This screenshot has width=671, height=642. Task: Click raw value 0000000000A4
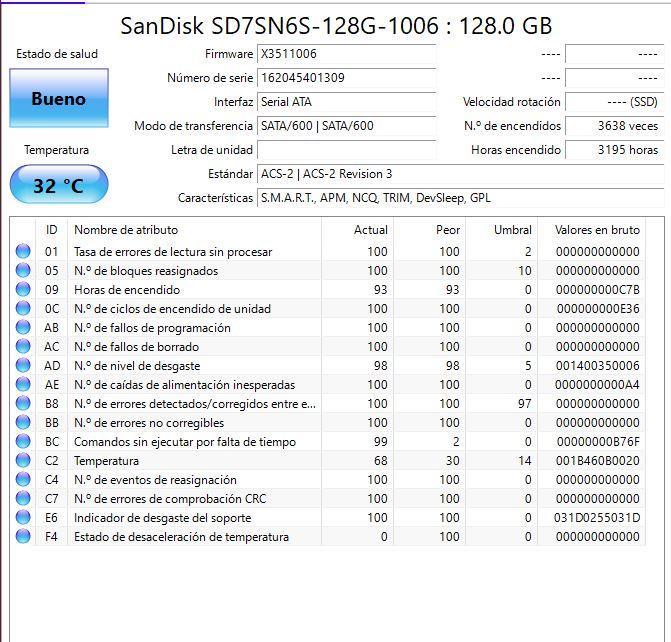pyautogui.click(x=597, y=385)
